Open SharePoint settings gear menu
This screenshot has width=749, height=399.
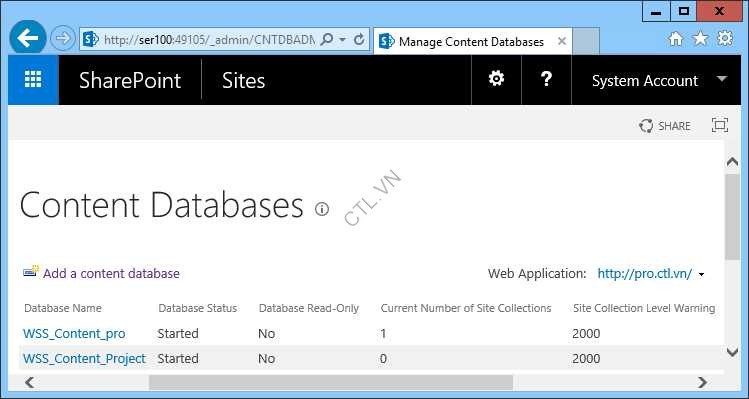(496, 79)
